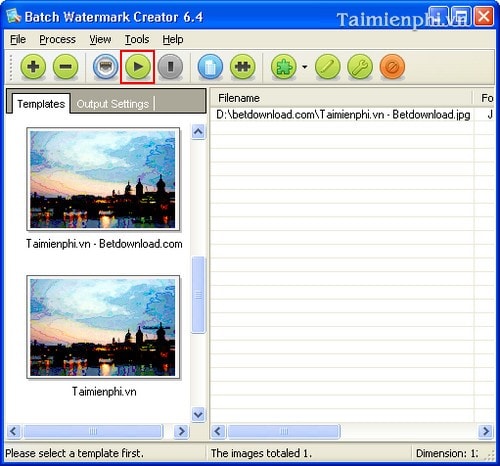The image size is (500, 466).
Task: Start processing with the green play button
Action: (138, 67)
